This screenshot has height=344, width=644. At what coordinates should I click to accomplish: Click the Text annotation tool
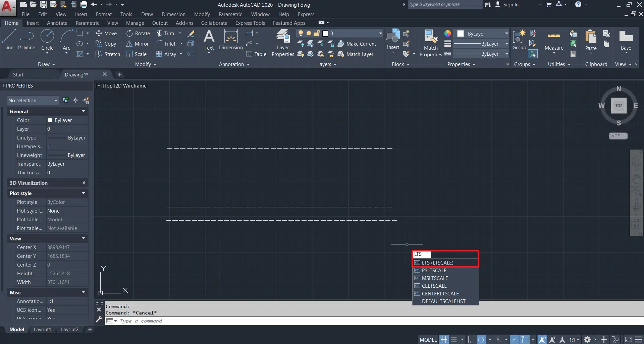pos(209,40)
